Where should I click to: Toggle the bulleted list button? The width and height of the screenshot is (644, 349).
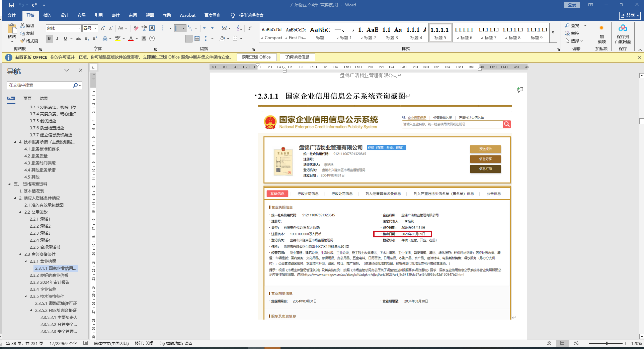pos(164,28)
